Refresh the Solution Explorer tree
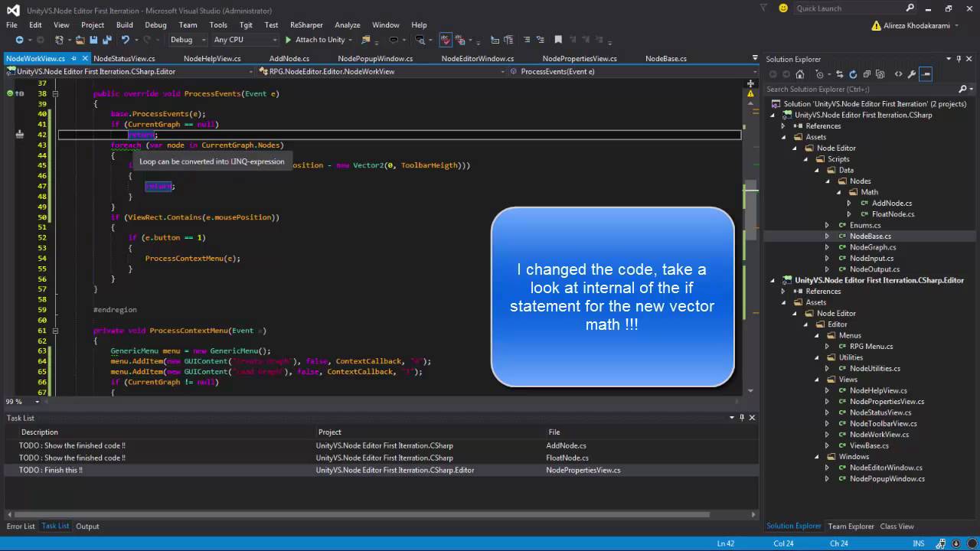 click(x=852, y=74)
